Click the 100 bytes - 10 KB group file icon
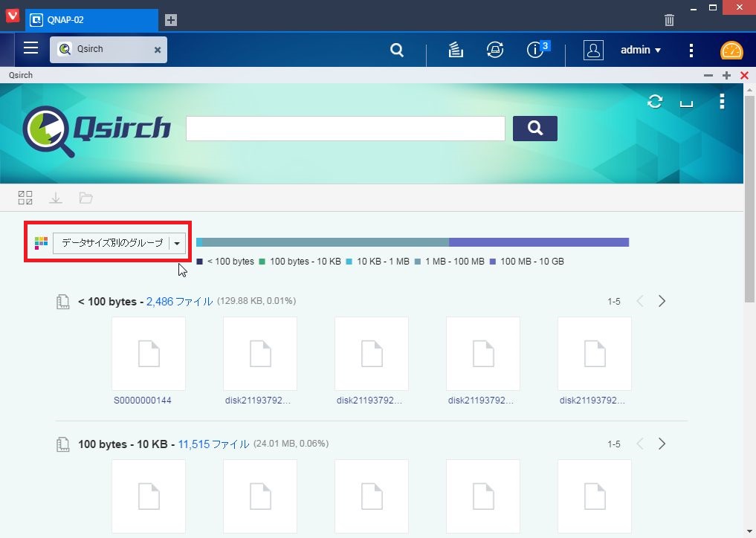The image size is (756, 538). tap(62, 444)
